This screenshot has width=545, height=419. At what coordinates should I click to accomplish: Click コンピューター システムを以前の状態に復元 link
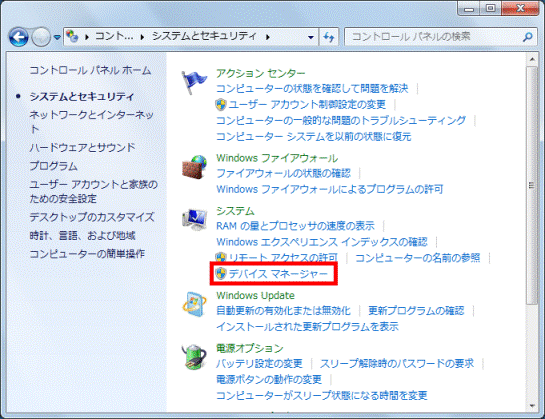click(x=314, y=136)
